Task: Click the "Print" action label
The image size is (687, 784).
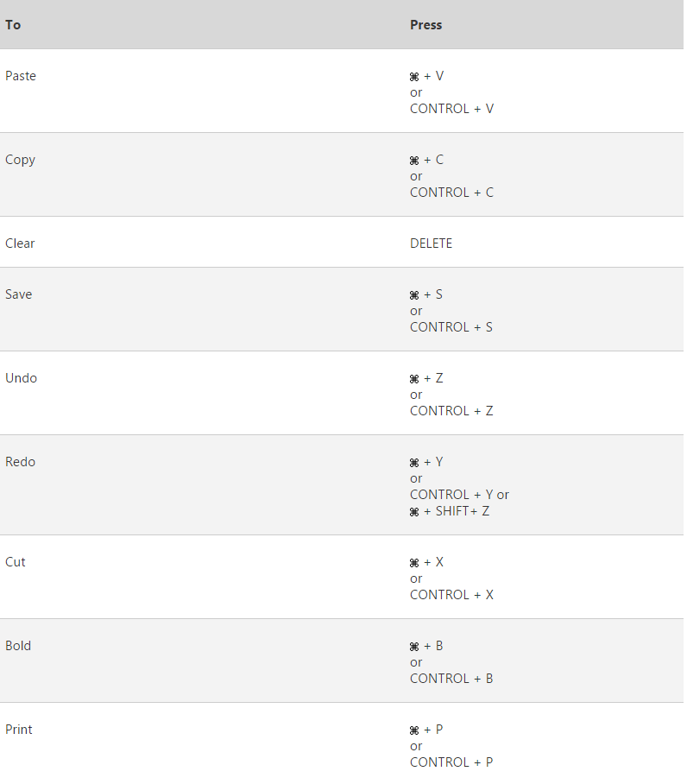Action: point(19,730)
